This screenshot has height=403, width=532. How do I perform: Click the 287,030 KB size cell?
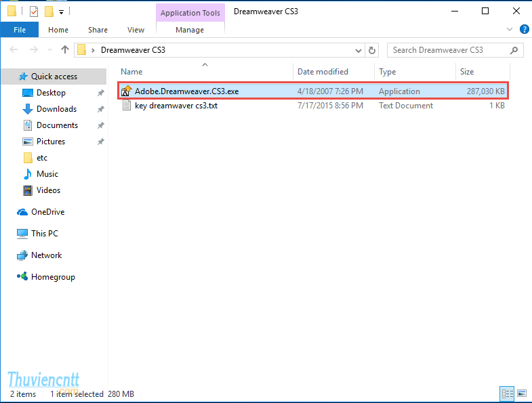485,91
